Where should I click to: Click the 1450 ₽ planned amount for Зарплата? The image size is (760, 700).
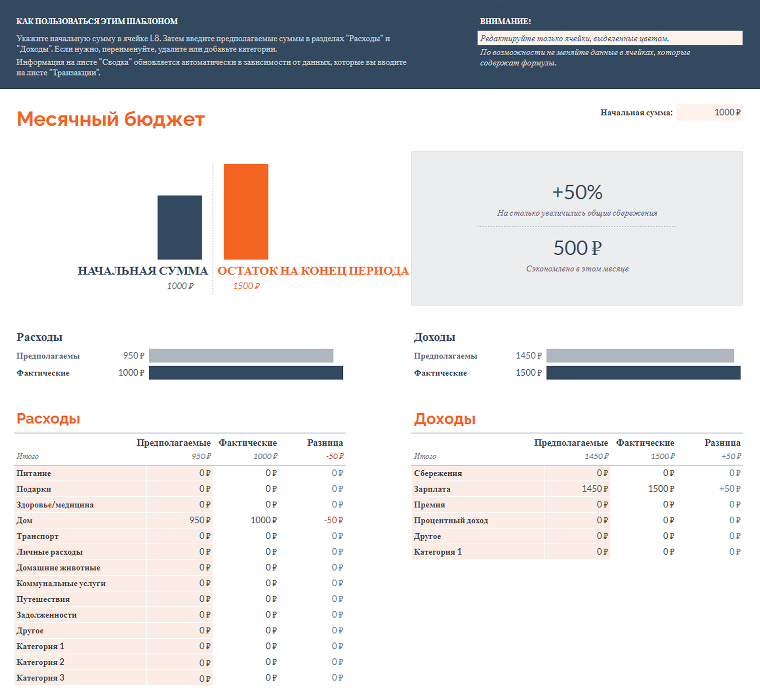(x=577, y=489)
